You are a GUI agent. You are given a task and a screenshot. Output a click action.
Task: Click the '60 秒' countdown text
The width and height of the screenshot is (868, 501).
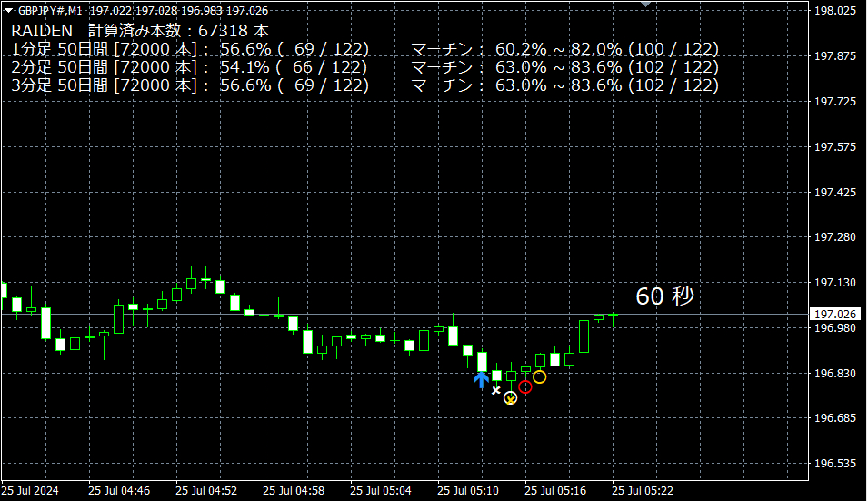(x=664, y=296)
